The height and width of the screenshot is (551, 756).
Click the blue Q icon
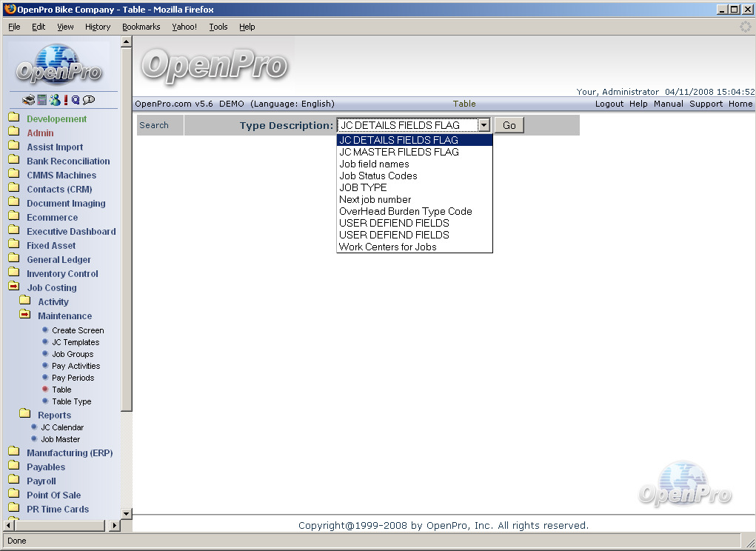[x=76, y=100]
